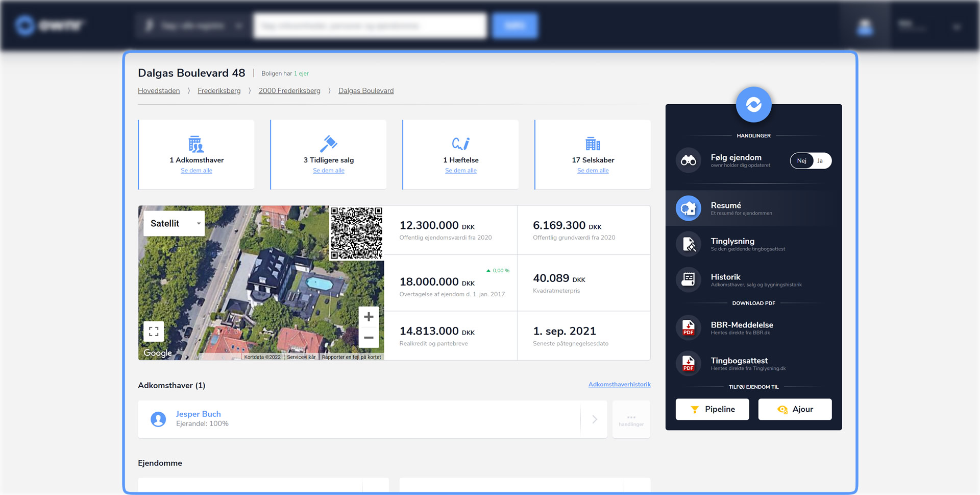Click Rapporter en fejl på kortet
Screen dimensions: 980x495
pos(351,357)
